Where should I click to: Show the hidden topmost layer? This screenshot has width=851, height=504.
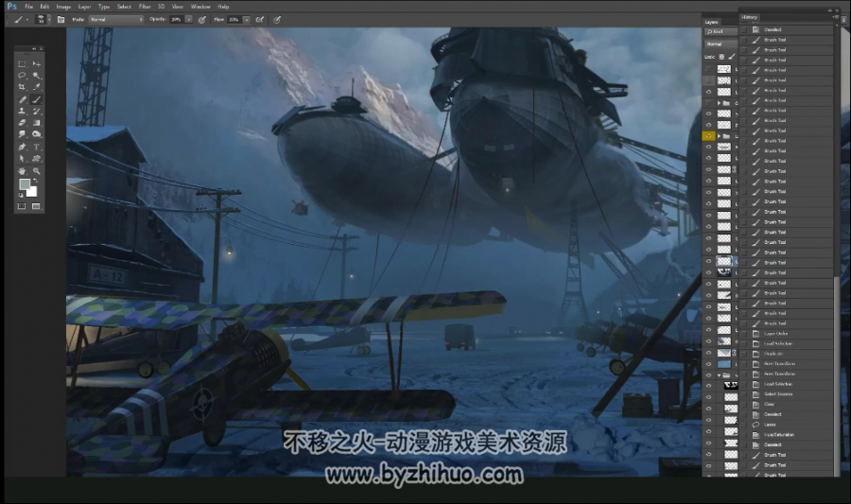point(708,69)
